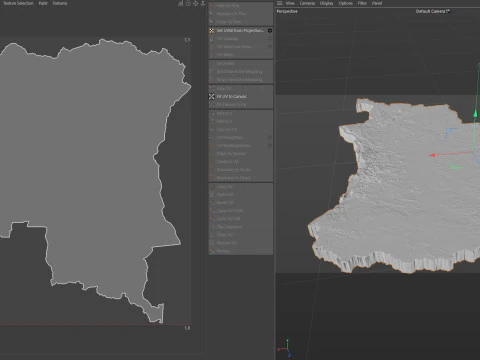Image resolution: width=480 pixels, height=360 pixels.
Task: Click the last navigation icon atop UV editor
Action: click(x=203, y=3)
